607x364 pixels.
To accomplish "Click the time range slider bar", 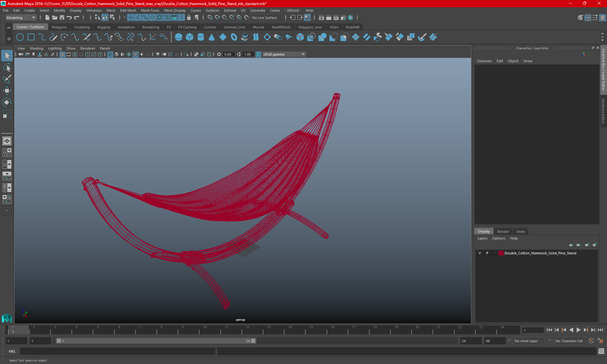I will click(156, 341).
